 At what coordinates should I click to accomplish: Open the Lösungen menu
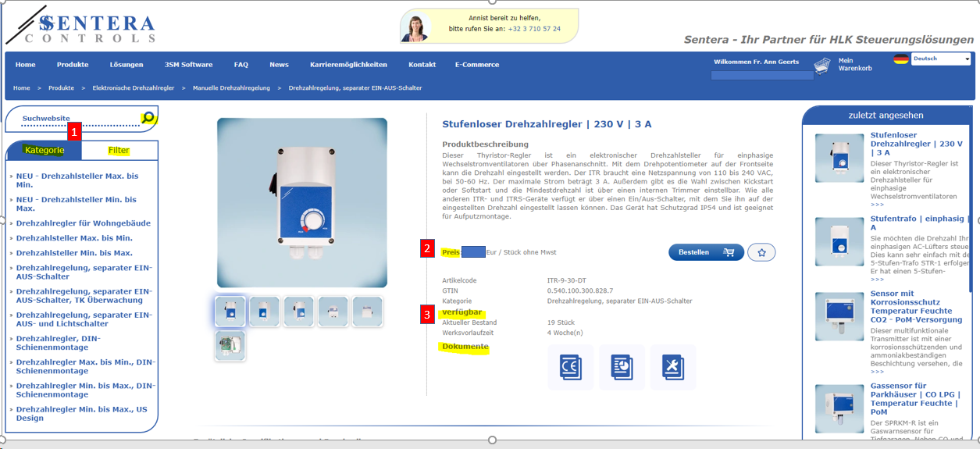127,65
